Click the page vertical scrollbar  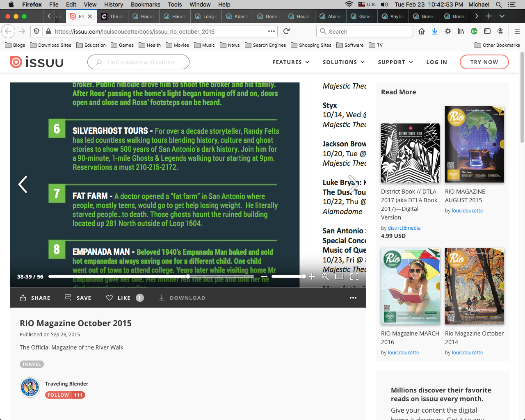522,98
